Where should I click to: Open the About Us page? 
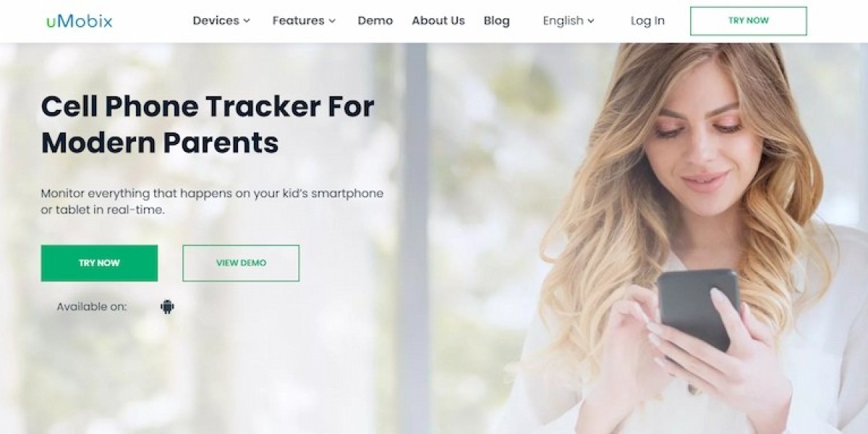click(438, 21)
